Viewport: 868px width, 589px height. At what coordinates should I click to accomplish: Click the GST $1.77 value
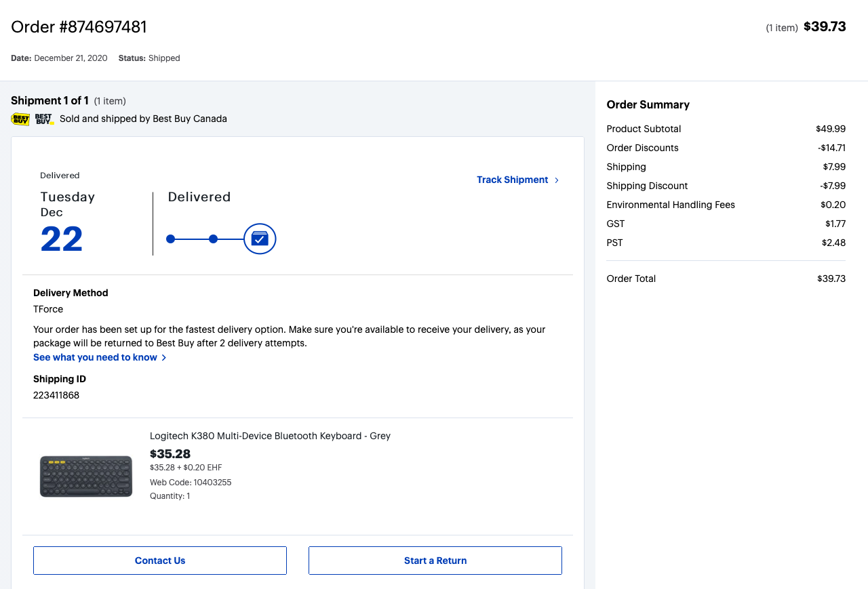[x=835, y=224]
